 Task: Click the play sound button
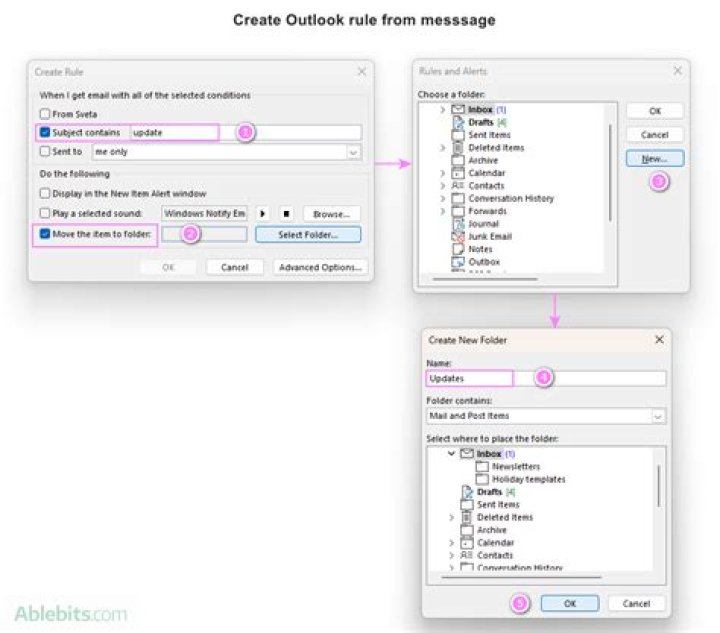(x=263, y=214)
